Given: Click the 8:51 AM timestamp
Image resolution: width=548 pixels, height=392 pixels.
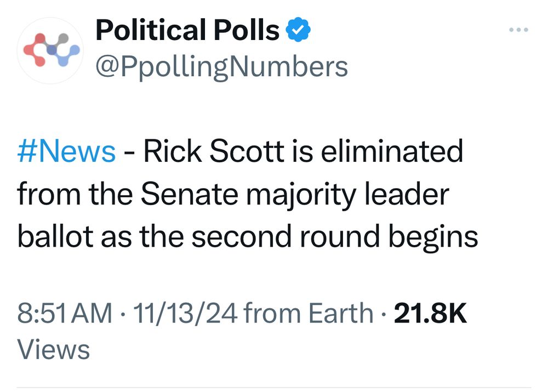Looking at the screenshot, I should click(64, 314).
